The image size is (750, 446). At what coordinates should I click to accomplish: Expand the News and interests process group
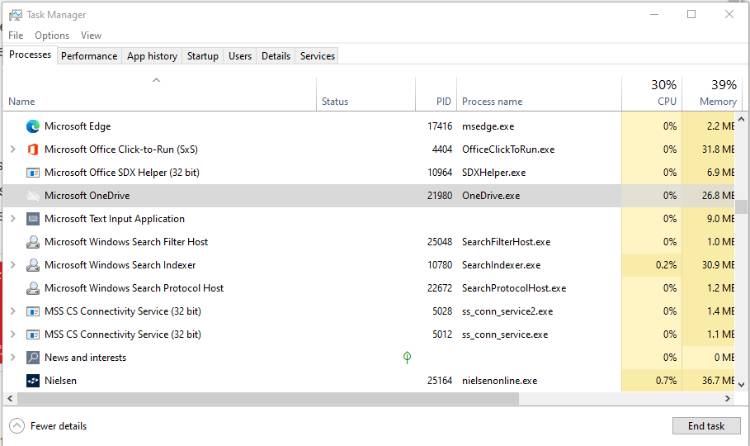point(13,357)
